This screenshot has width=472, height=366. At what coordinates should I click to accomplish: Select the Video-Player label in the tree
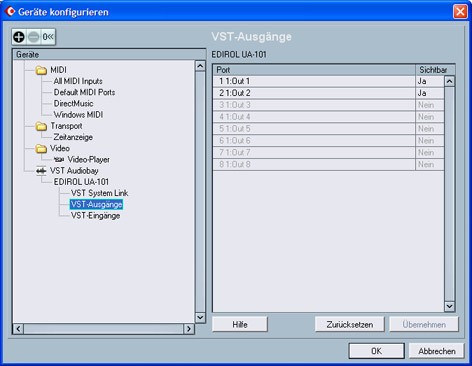(x=89, y=160)
